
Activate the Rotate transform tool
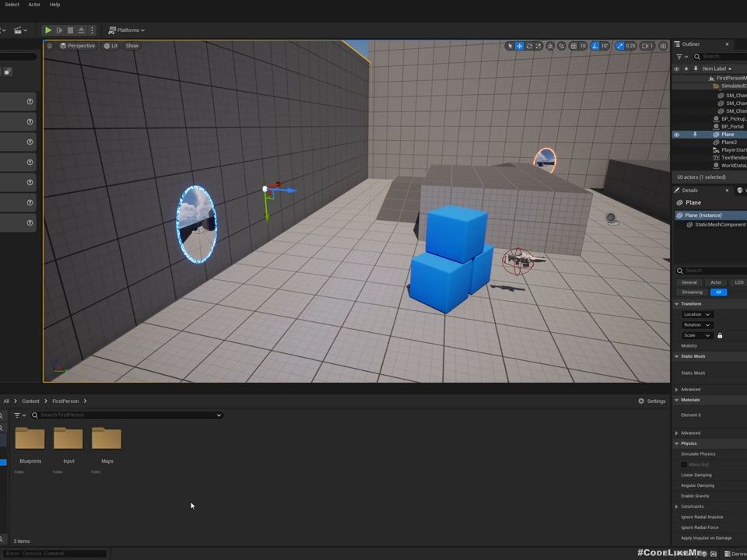[529, 46]
